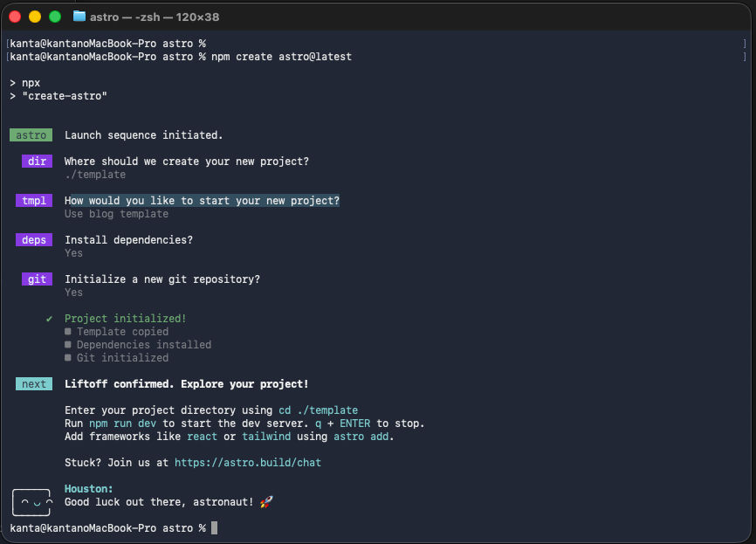Click the rocket emoji after astronaut
The height and width of the screenshot is (544, 756).
pyautogui.click(x=266, y=502)
